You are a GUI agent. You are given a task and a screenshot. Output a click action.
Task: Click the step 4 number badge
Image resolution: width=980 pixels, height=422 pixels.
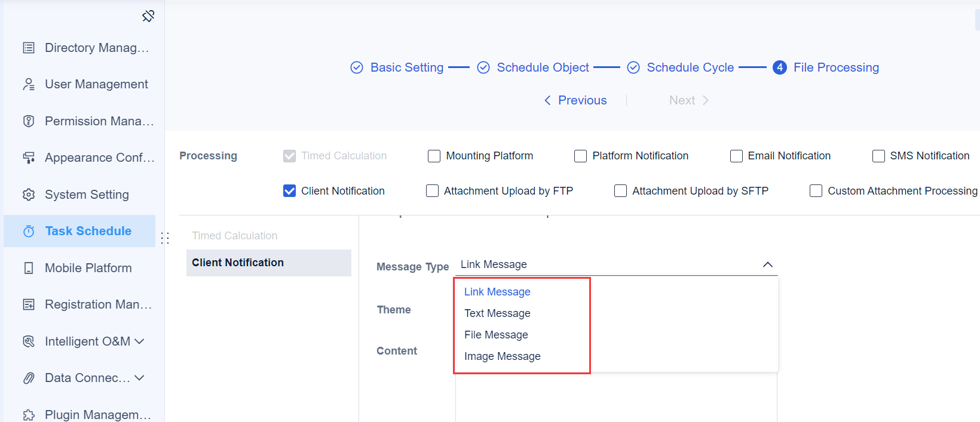point(780,67)
